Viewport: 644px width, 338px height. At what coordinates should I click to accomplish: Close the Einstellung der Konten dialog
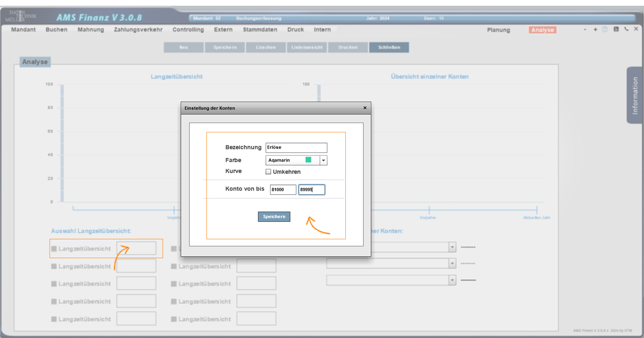(x=365, y=108)
